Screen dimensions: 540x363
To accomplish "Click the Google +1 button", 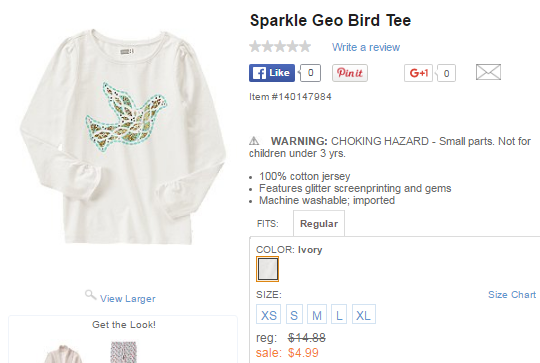I will [x=418, y=73].
